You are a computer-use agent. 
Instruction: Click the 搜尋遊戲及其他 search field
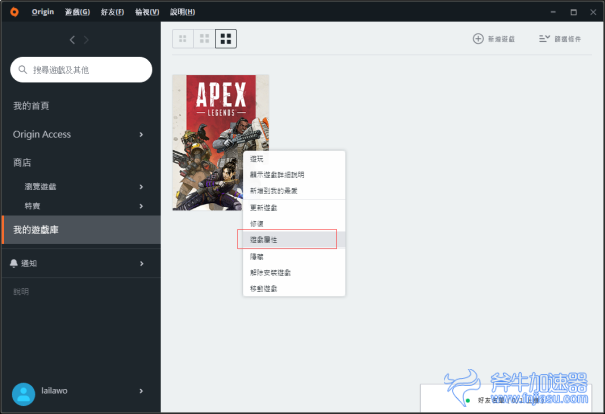tap(81, 69)
